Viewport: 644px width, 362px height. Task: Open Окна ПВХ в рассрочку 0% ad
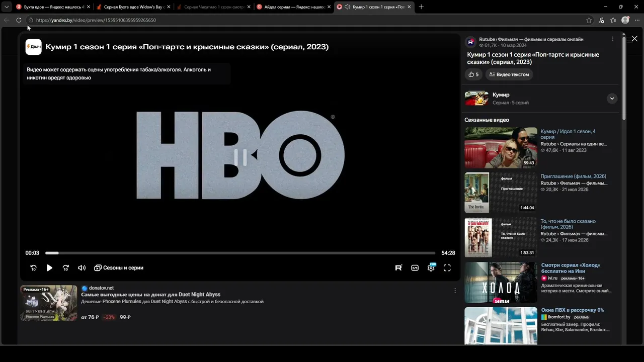point(573,310)
